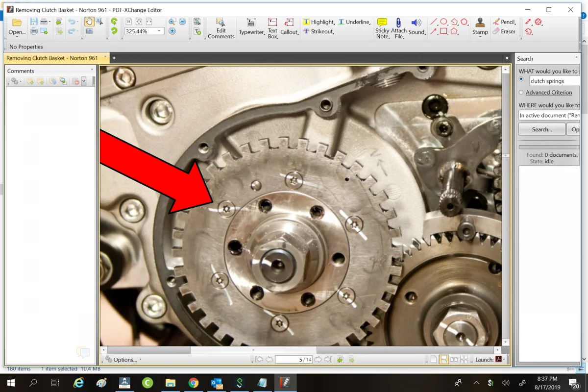Switch to the Removing Clutch Basket tab
Image resolution: width=588 pixels, height=392 pixels.
click(52, 58)
